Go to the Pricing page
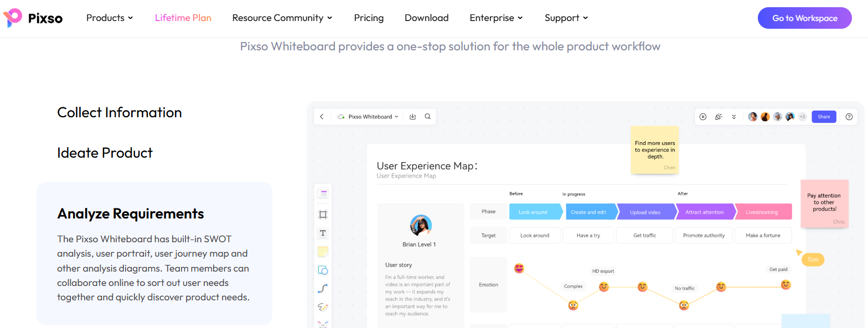Image resolution: width=868 pixels, height=328 pixels. [369, 18]
